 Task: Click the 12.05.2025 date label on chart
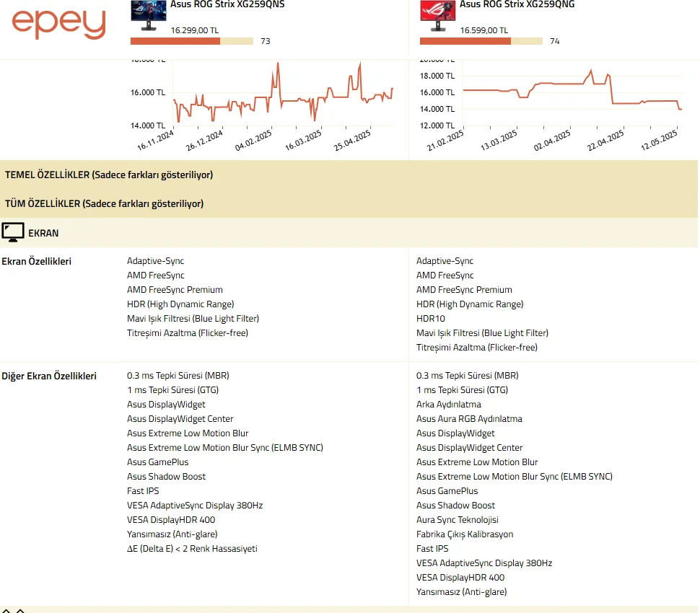[x=659, y=140]
